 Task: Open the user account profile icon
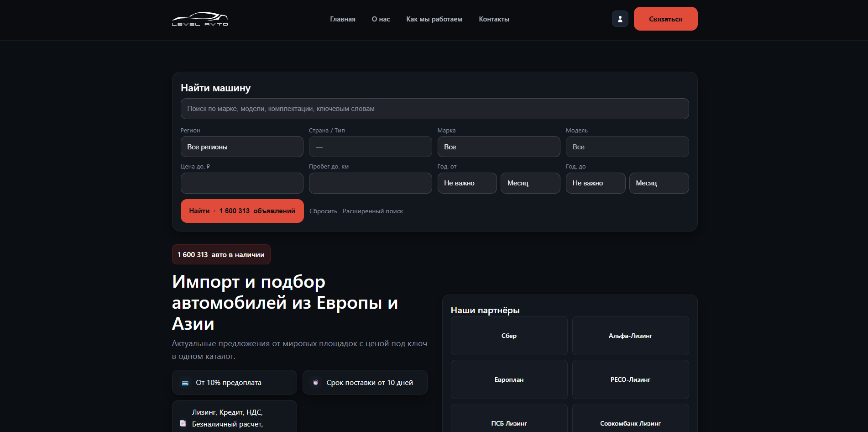pos(620,19)
